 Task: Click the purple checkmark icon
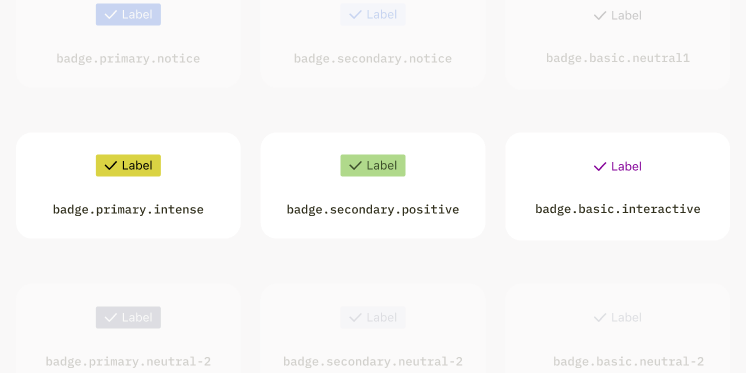[x=600, y=166]
